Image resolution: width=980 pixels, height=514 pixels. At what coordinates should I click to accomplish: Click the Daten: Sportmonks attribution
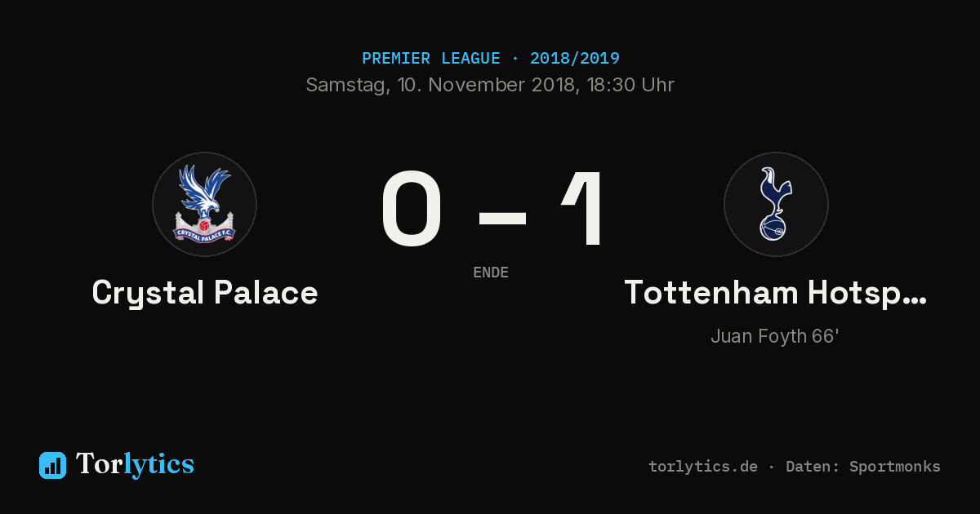point(863,467)
